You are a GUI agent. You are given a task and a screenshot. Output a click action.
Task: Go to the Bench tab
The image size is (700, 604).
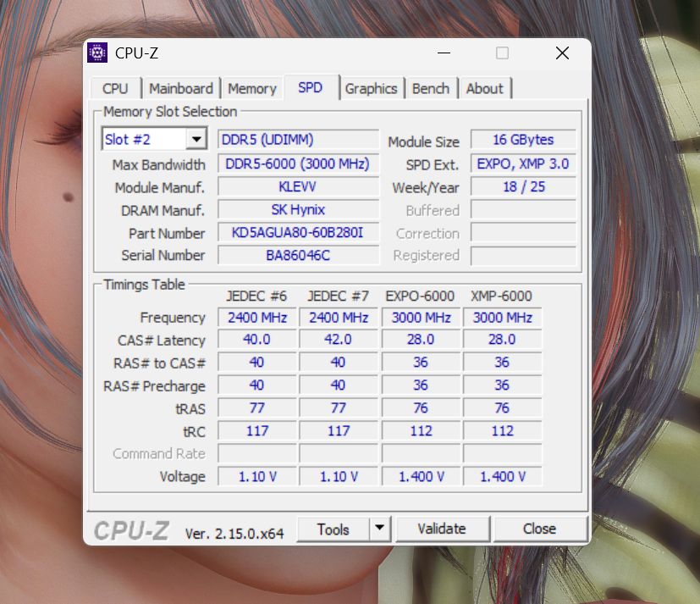tap(430, 88)
